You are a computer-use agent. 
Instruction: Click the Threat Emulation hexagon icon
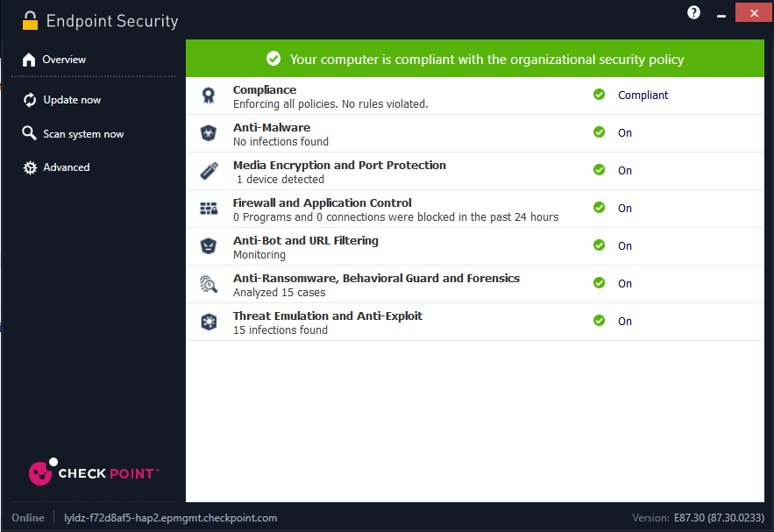[208, 322]
